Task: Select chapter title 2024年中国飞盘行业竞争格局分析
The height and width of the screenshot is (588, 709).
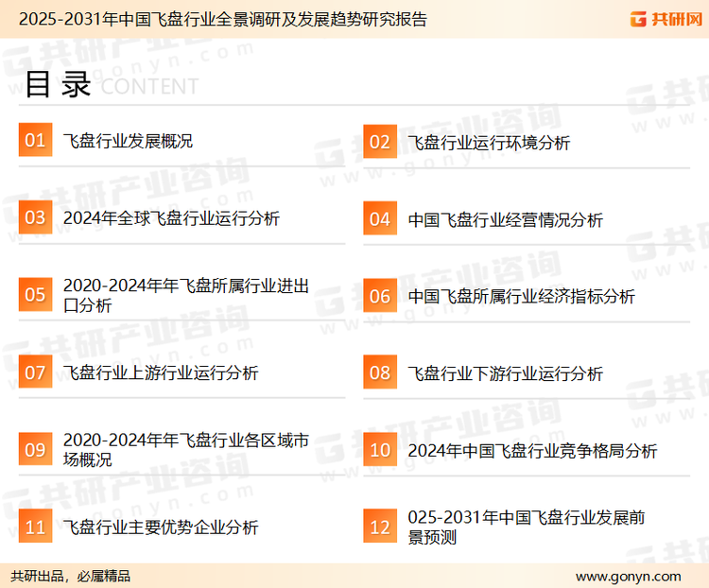Action: coord(532,451)
